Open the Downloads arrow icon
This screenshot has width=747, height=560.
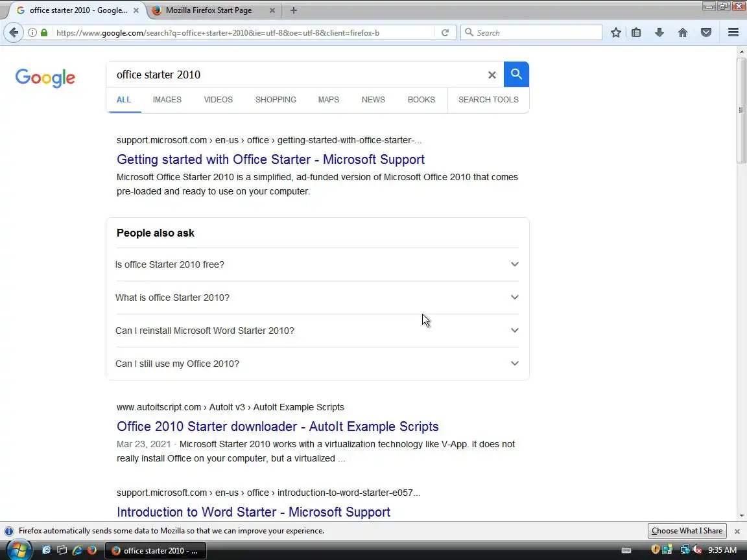[659, 32]
